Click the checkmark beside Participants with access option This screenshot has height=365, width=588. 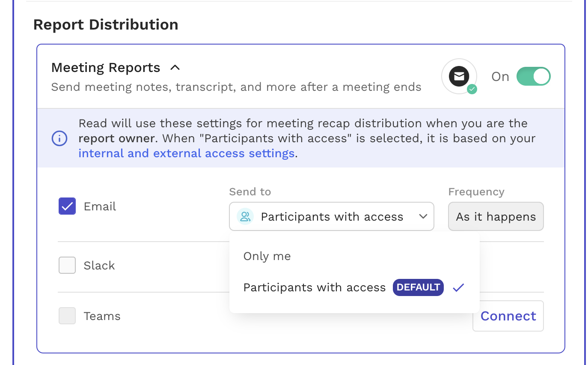[x=458, y=287]
